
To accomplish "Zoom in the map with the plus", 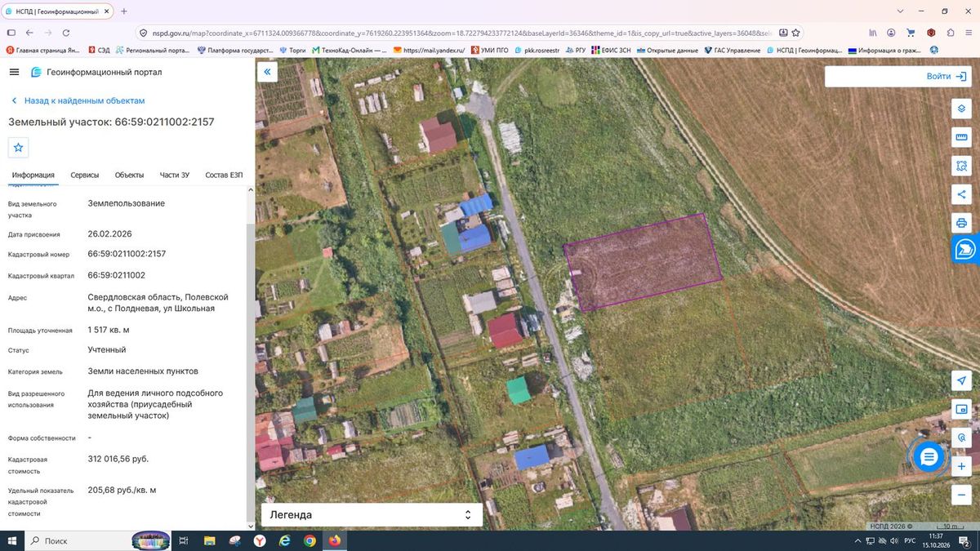I will 961,466.
